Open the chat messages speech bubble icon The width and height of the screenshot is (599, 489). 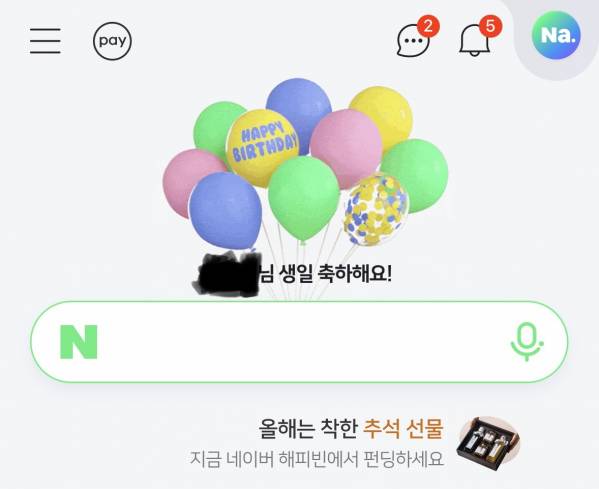click(413, 41)
